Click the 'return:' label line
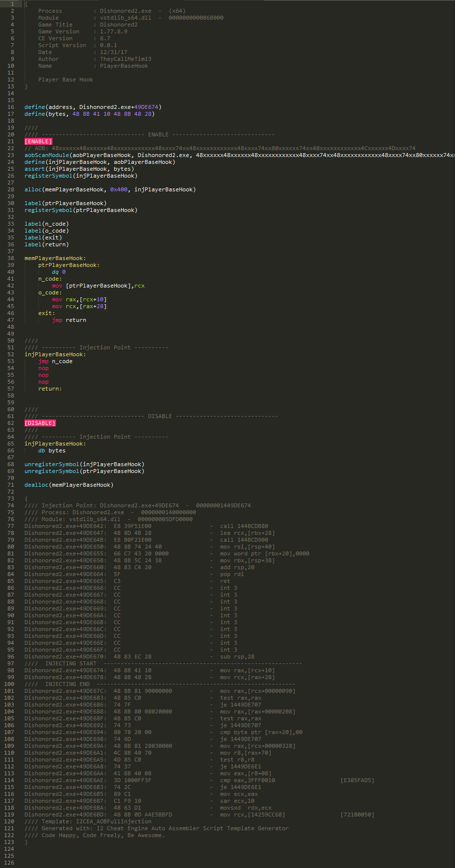This screenshot has width=455, height=868. click(x=50, y=389)
